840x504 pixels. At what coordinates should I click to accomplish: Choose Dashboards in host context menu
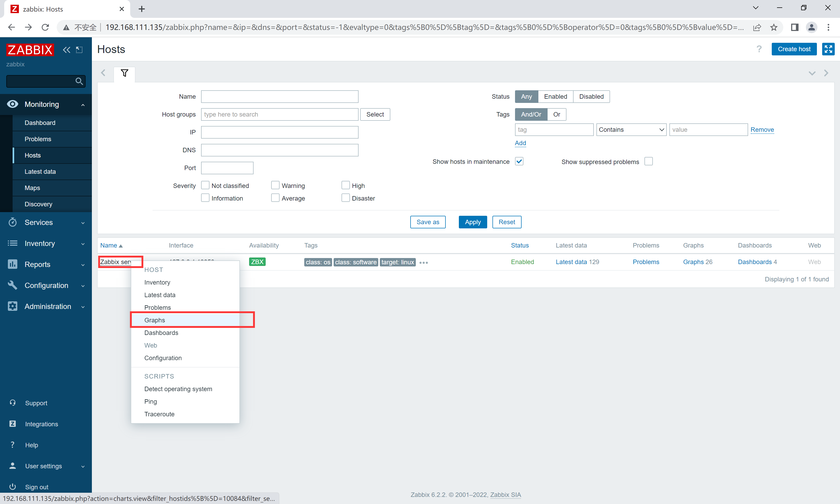pos(185,333)
